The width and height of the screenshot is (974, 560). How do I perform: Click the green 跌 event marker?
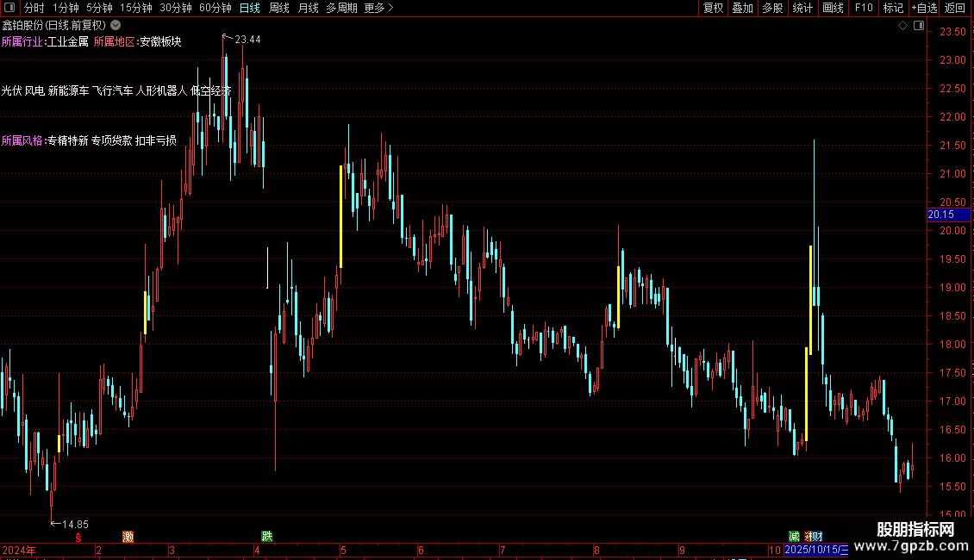click(267, 536)
